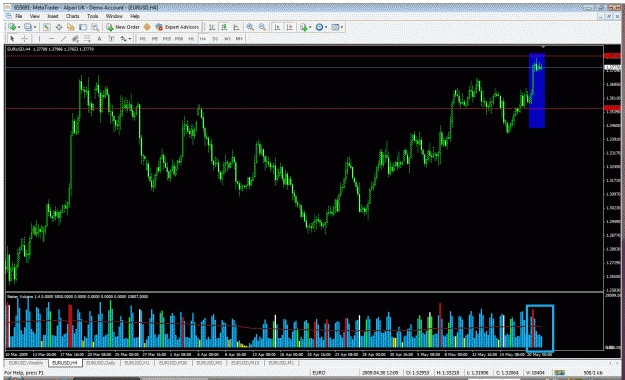Screen dimensions: 625x380
Task: Draw a horizontal line tool
Action: click(51, 39)
